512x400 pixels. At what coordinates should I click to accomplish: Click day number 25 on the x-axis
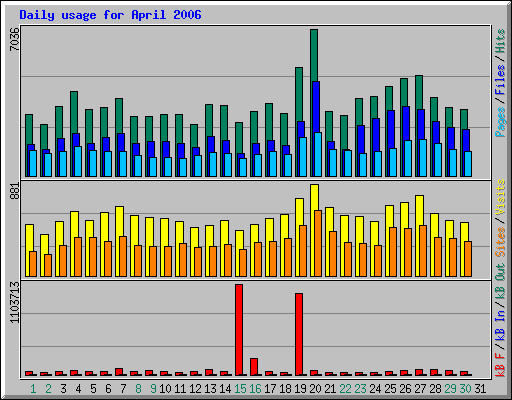(x=390, y=389)
